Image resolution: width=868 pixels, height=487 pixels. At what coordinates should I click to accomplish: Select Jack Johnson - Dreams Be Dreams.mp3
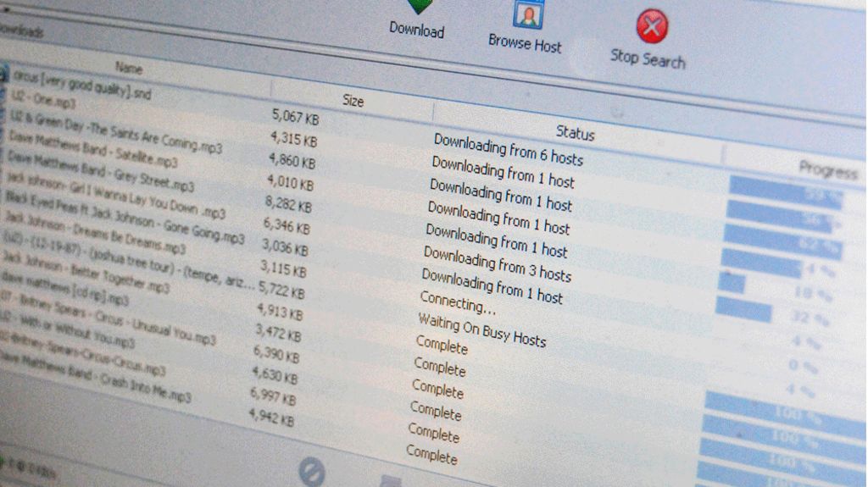click(x=94, y=232)
